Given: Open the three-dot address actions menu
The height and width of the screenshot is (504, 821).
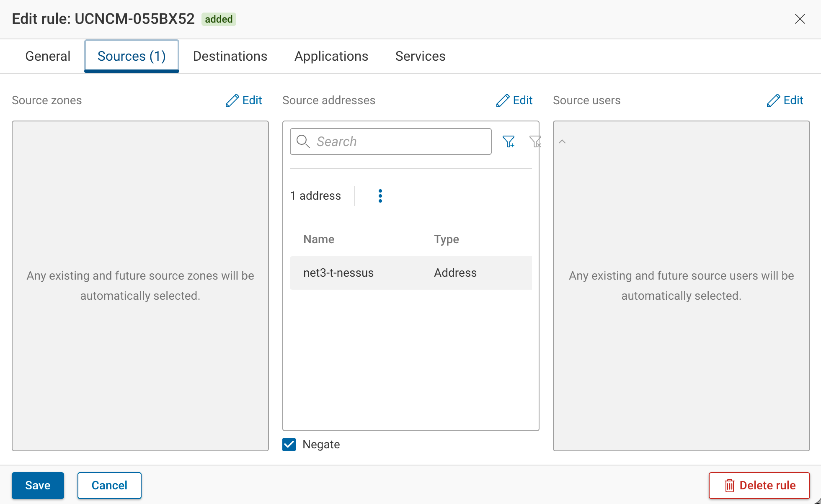Looking at the screenshot, I should [380, 196].
